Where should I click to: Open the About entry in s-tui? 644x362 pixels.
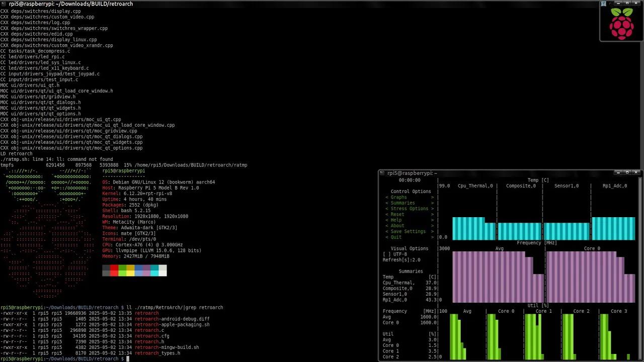409,226
